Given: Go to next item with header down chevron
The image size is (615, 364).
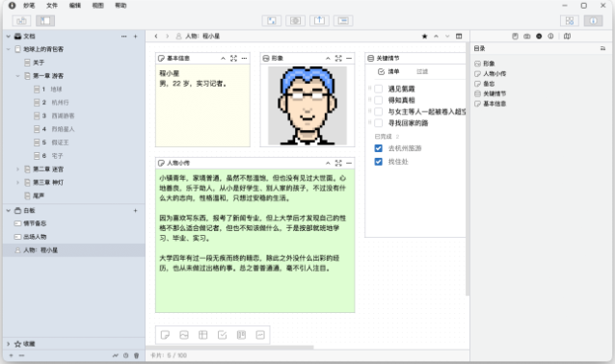Looking at the screenshot, I should pyautogui.click(x=447, y=36).
